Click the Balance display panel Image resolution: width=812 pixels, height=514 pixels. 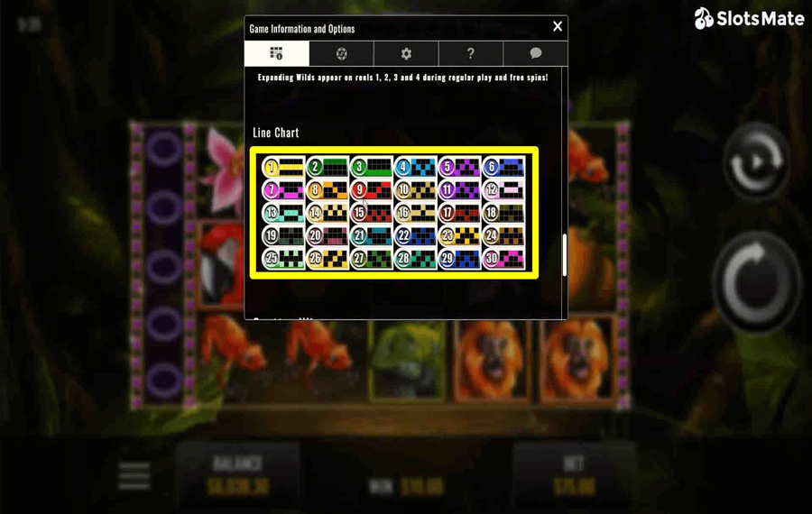(x=237, y=476)
